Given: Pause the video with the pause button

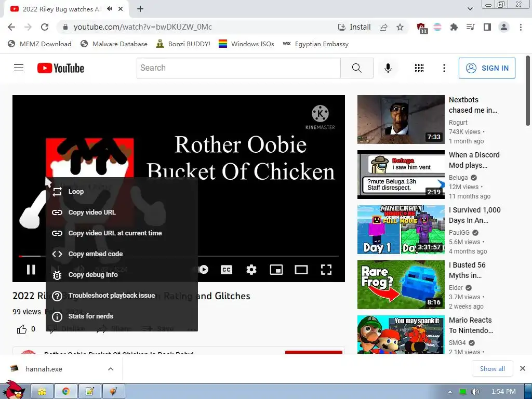Looking at the screenshot, I should pos(31,270).
